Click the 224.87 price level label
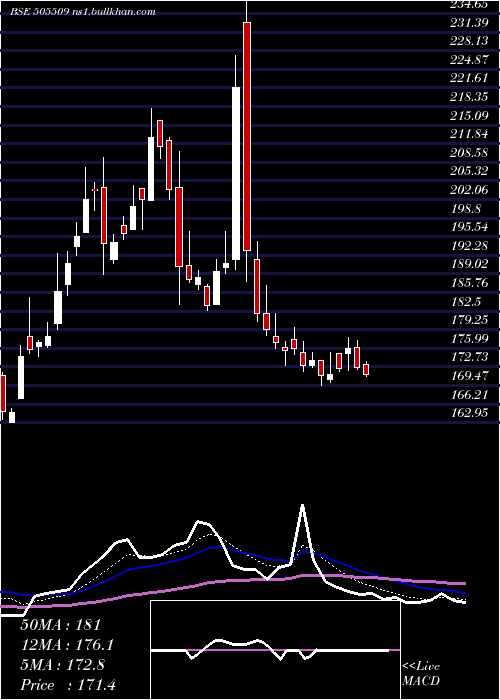Image resolution: width=500 pixels, height=700 pixels. point(469,59)
